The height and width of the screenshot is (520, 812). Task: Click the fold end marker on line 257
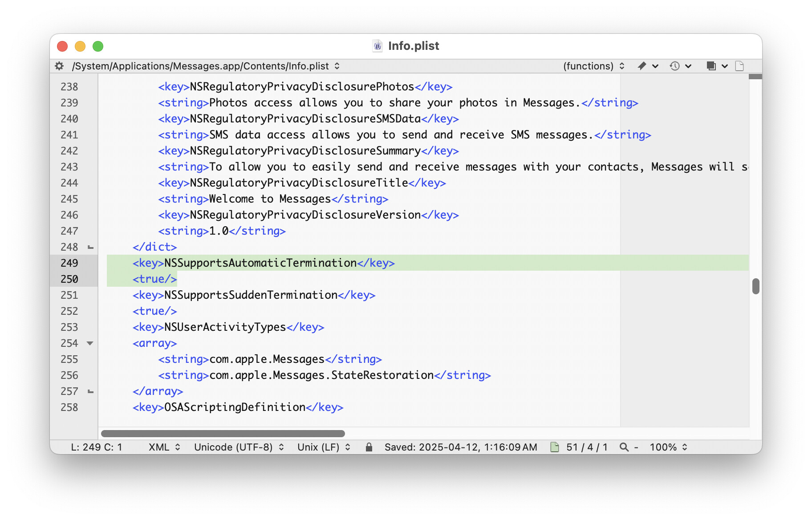[91, 391]
